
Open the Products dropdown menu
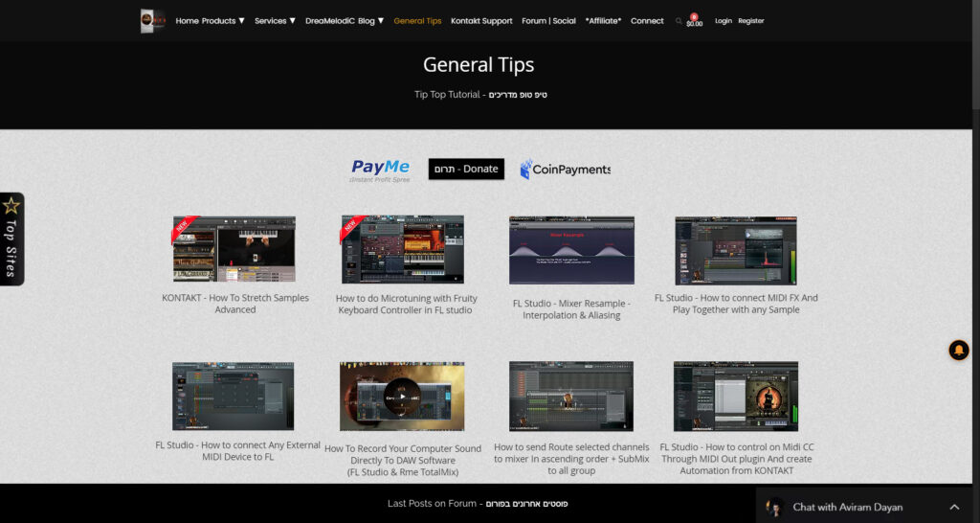[223, 21]
